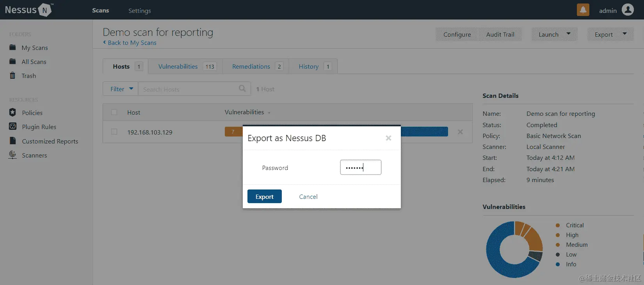Image resolution: width=644 pixels, height=285 pixels.
Task: Click the Policies shield icon
Action: [x=12, y=112]
